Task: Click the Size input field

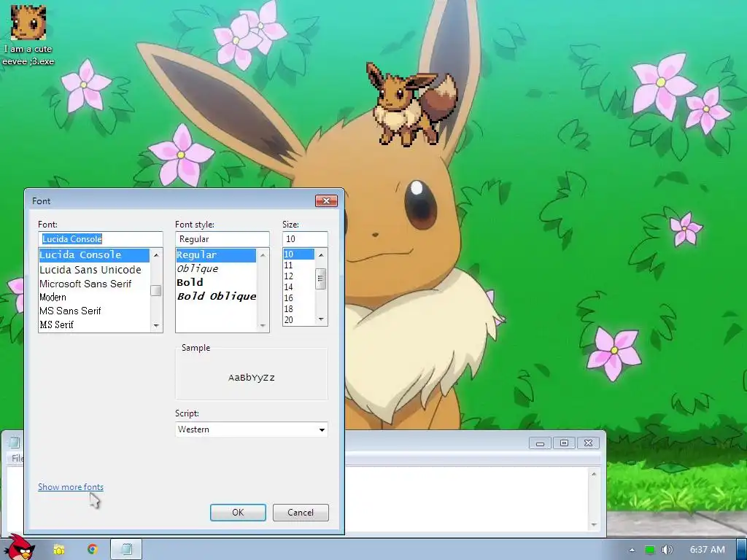Action: (x=305, y=239)
